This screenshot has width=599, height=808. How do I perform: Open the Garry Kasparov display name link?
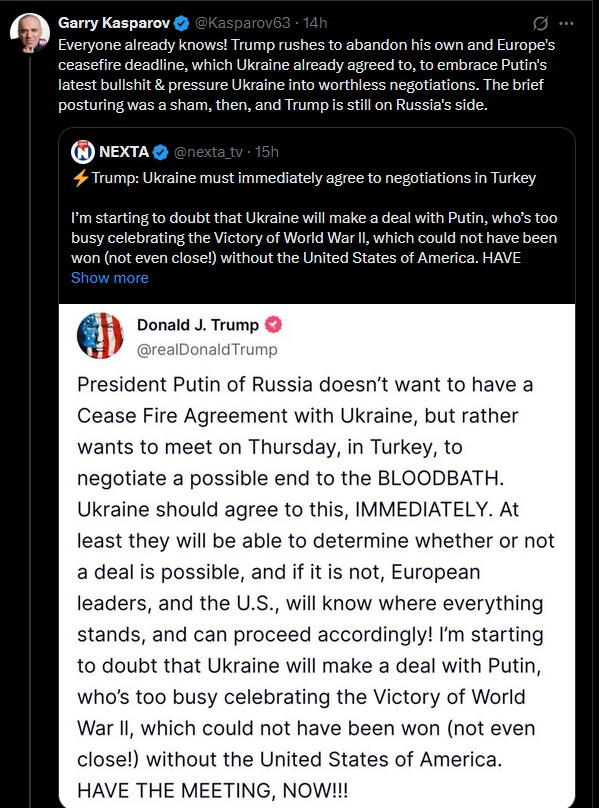click(x=114, y=23)
